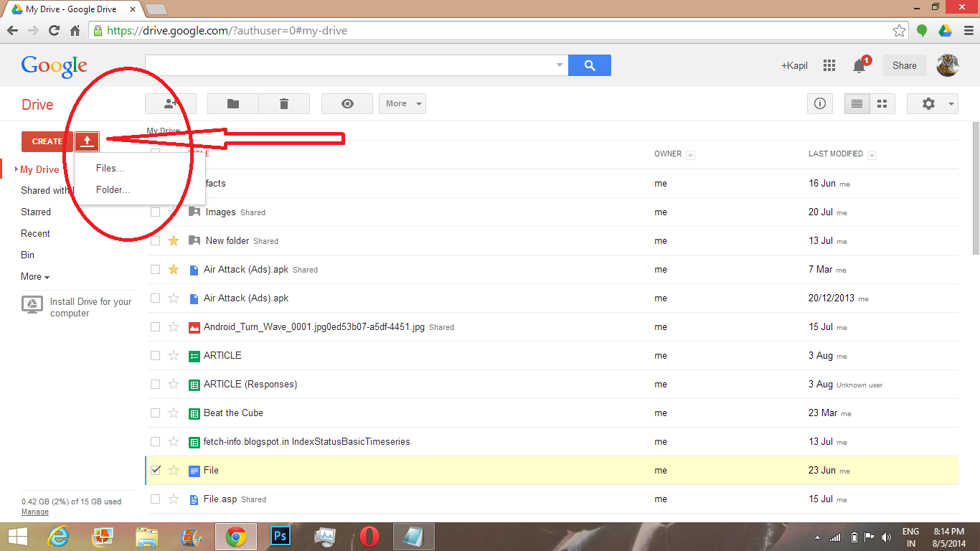Uncheck the selected File row checkbox

coord(155,470)
